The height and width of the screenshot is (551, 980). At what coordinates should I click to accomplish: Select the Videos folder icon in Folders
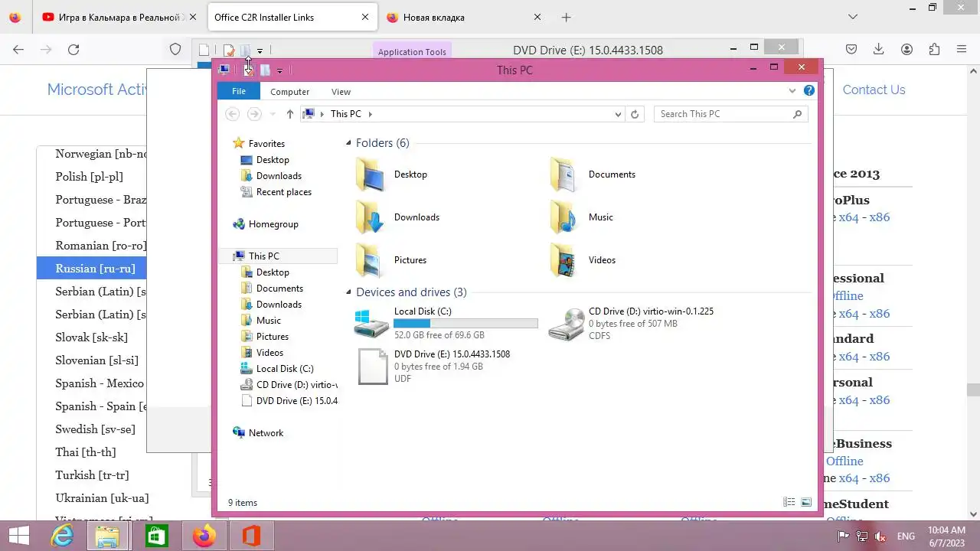(x=565, y=260)
